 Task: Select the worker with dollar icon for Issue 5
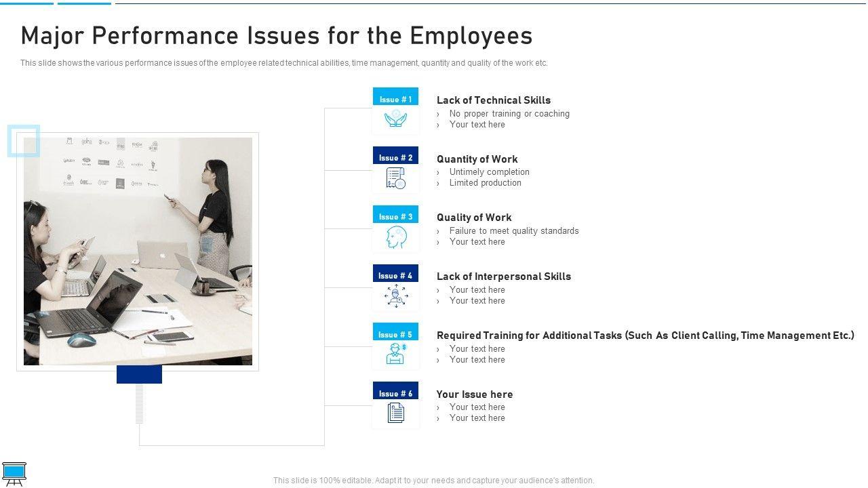coord(395,354)
